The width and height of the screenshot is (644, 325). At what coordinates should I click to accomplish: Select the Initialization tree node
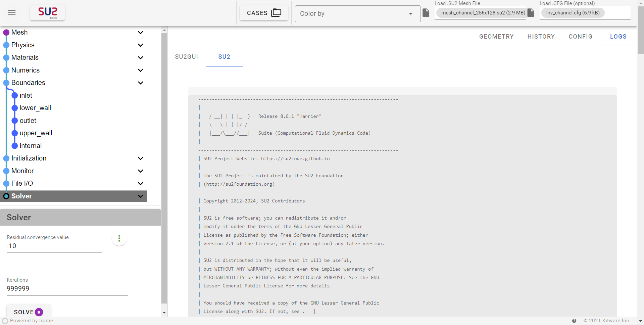29,158
